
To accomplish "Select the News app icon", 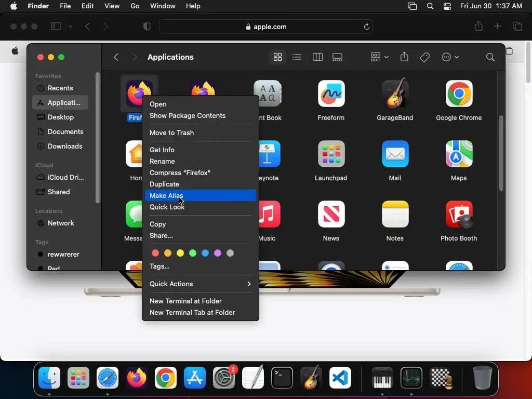I will (x=331, y=214).
